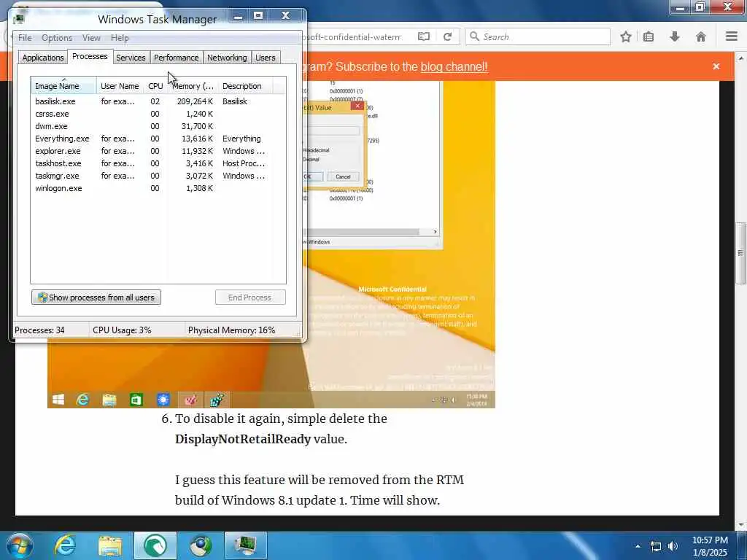This screenshot has width=747, height=560.
Task: Click the browser vertical scrollbar thumb
Action: coord(740,254)
